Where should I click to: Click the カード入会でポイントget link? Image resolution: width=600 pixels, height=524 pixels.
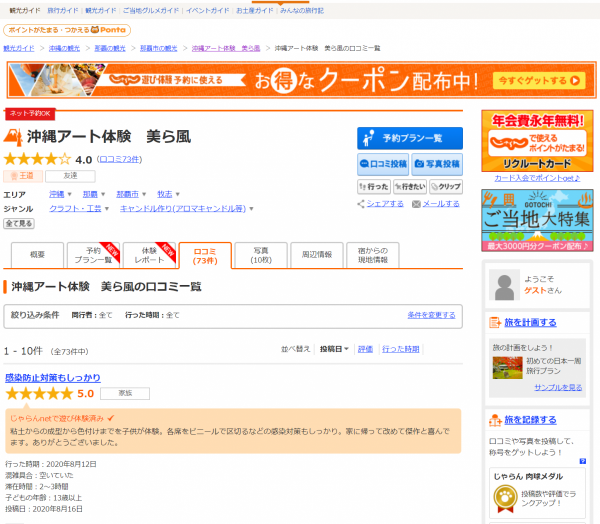tap(537, 178)
